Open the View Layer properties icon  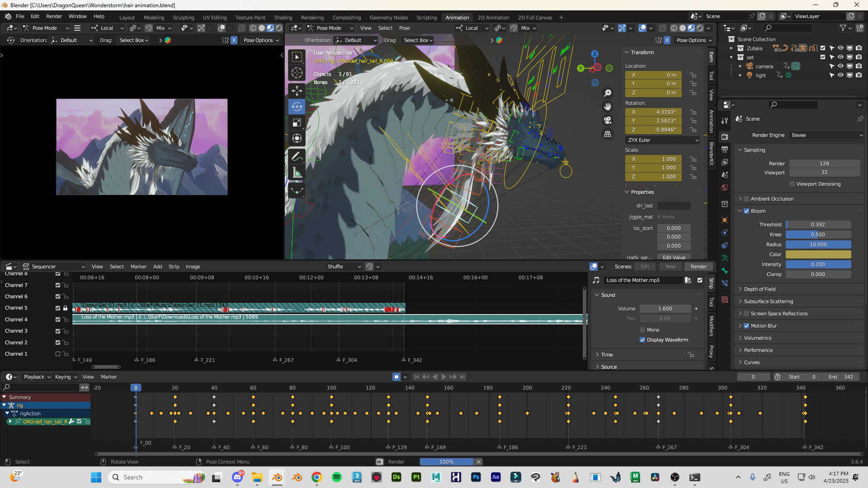(725, 162)
